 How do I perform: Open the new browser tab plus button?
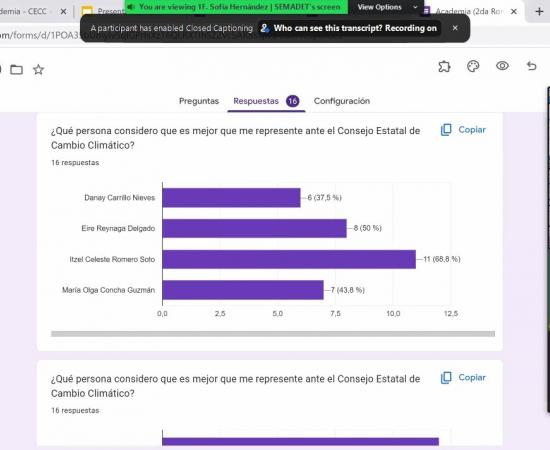(539, 12)
